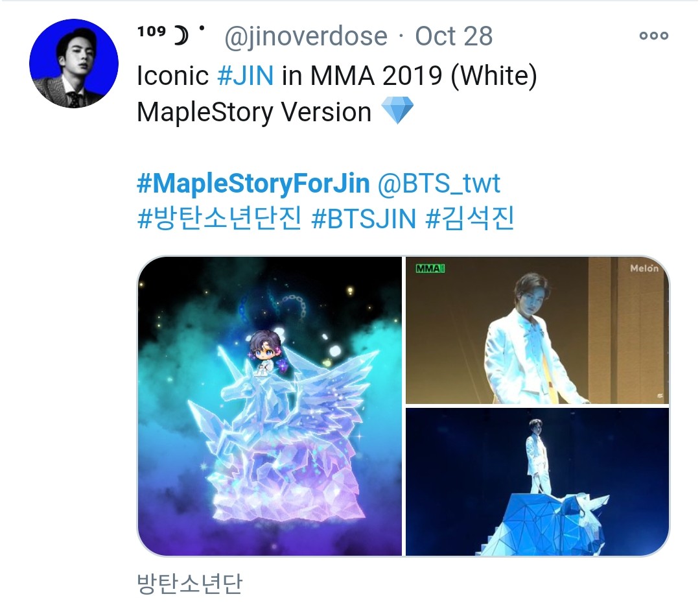Click the tweet text "MapleStory Version"

pos(254,112)
